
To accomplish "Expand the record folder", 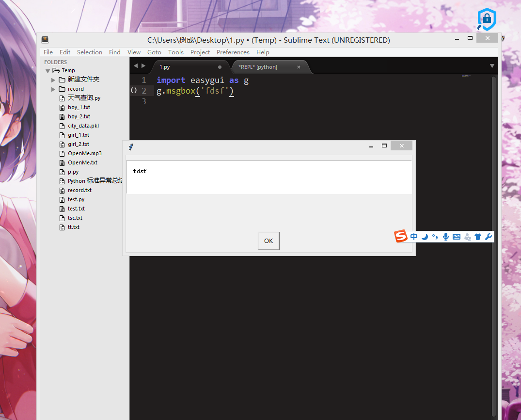I will (x=53, y=89).
